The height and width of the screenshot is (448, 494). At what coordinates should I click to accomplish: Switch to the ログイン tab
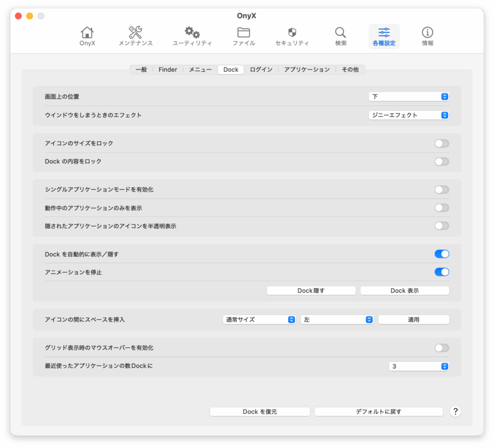(261, 69)
